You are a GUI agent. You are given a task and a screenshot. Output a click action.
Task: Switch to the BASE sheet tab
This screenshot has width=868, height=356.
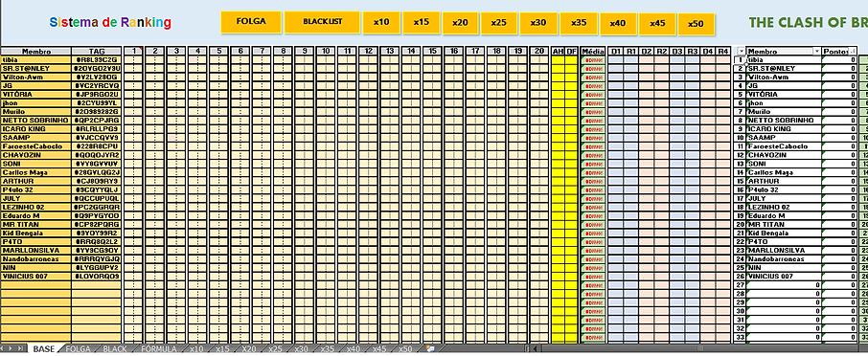[x=44, y=348]
